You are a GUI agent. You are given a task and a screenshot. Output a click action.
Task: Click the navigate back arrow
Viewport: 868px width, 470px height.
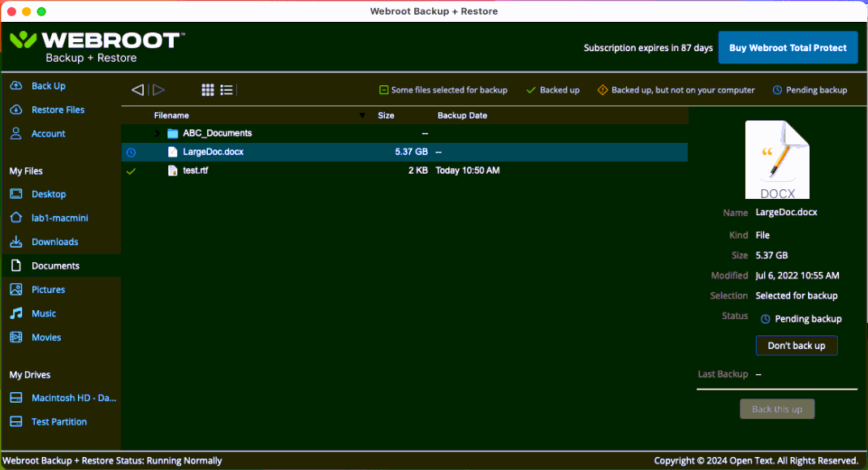138,89
